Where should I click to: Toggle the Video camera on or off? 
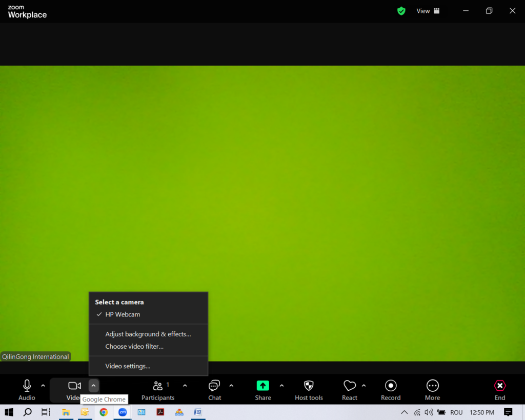(x=74, y=386)
